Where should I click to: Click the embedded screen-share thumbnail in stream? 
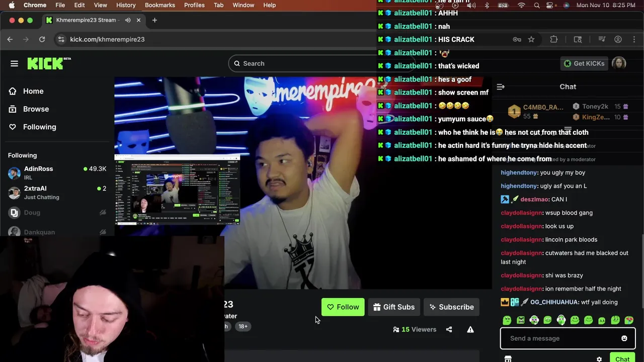point(177,190)
